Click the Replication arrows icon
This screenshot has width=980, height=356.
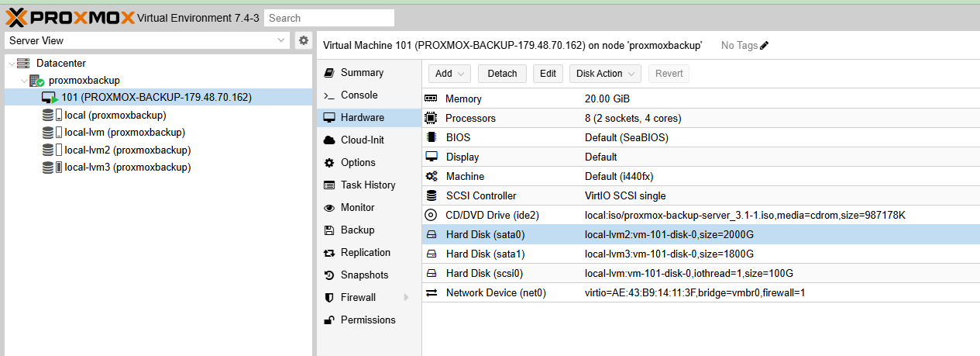[x=328, y=253]
